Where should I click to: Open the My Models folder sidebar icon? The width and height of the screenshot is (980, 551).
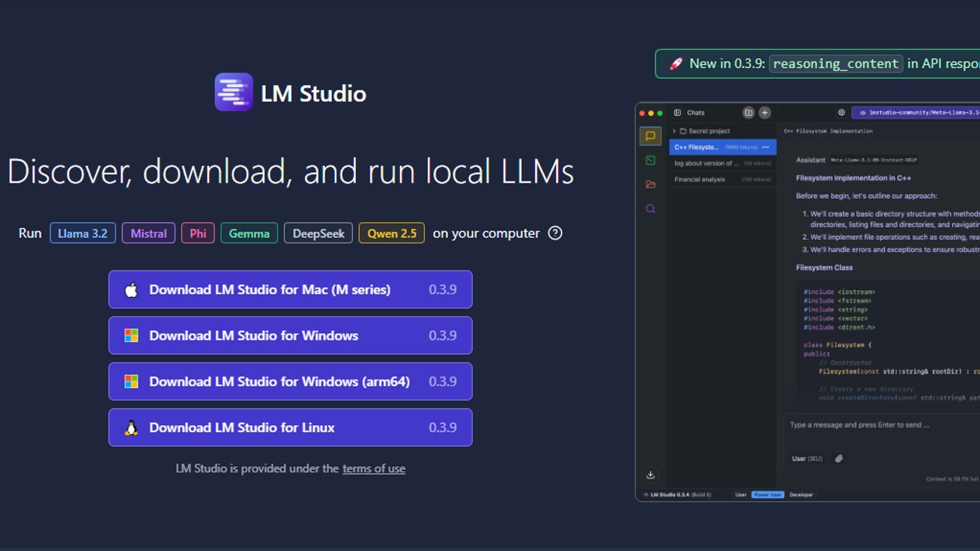650,184
